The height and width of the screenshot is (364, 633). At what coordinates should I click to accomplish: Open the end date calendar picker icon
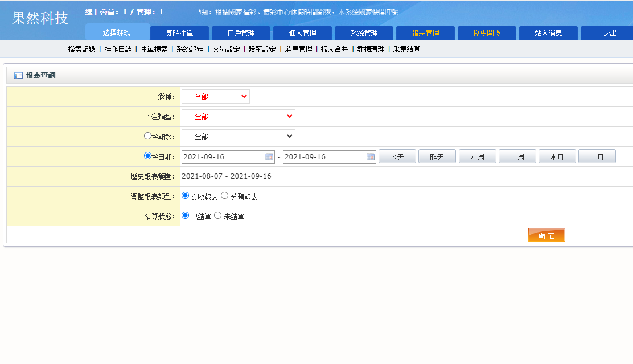click(x=371, y=156)
